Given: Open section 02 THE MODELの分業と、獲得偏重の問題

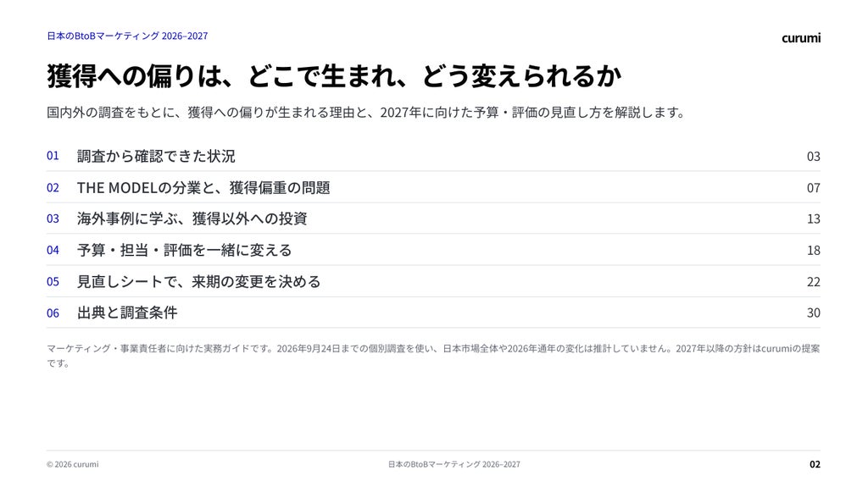Looking at the screenshot, I should pos(433,188).
